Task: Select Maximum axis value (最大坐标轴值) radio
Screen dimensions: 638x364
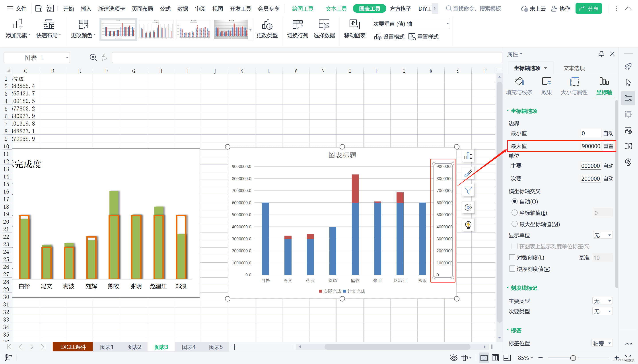Action: pyautogui.click(x=514, y=224)
